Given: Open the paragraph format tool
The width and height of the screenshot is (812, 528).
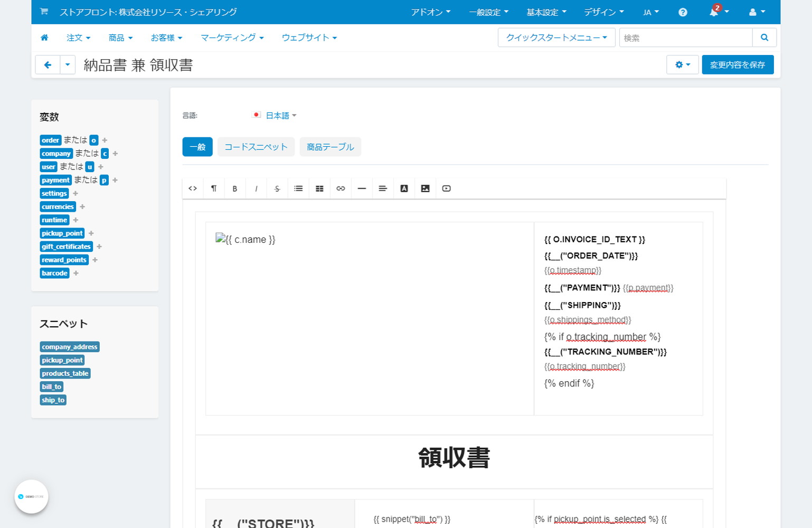Looking at the screenshot, I should coord(214,188).
